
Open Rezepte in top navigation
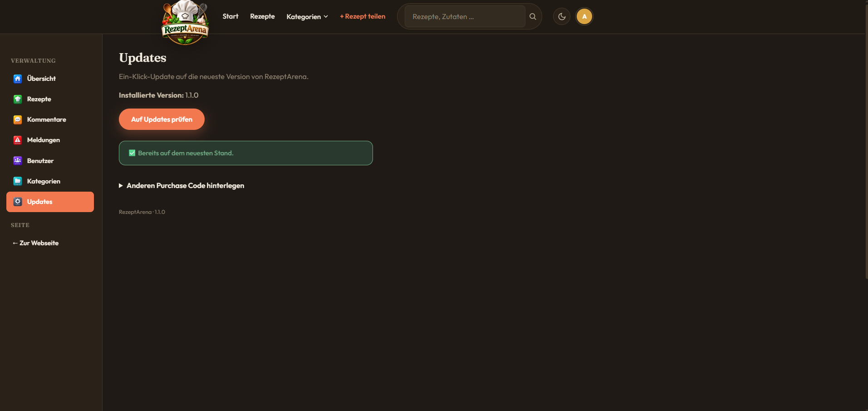click(x=262, y=16)
